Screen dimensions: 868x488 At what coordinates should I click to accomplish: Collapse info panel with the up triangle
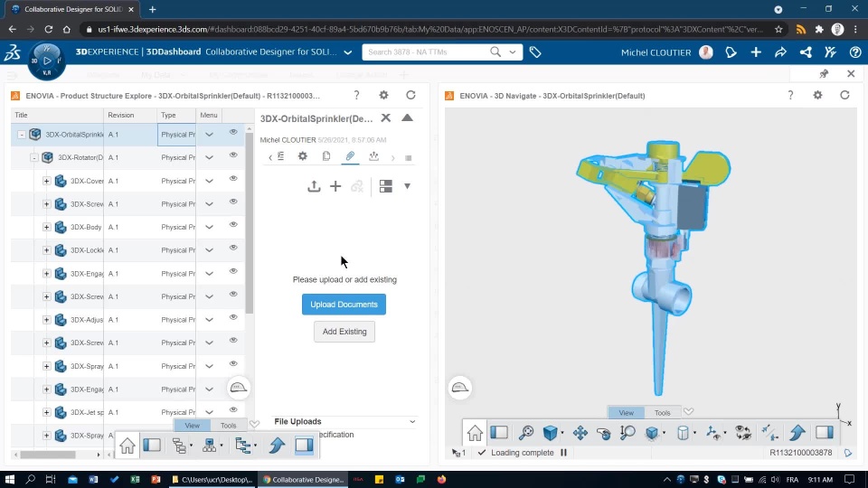click(407, 117)
